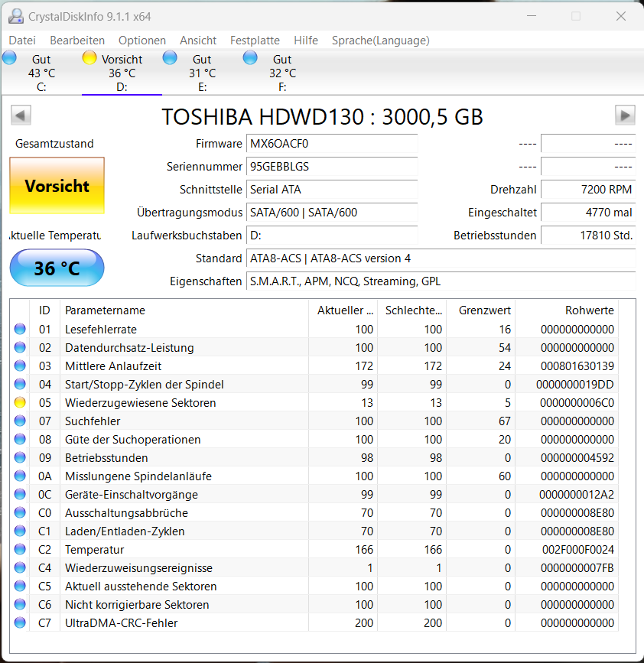Click the status dot for Wiederzuweisungsereignisse

(20, 567)
